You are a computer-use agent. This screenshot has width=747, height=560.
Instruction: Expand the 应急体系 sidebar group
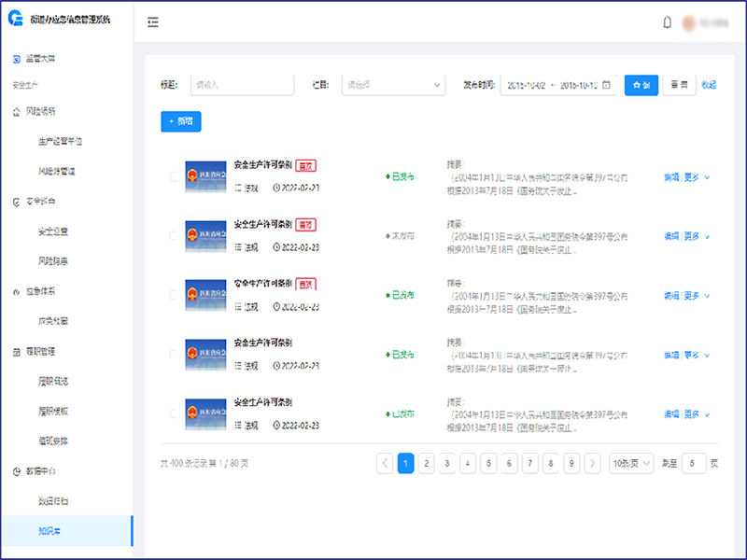coord(40,291)
